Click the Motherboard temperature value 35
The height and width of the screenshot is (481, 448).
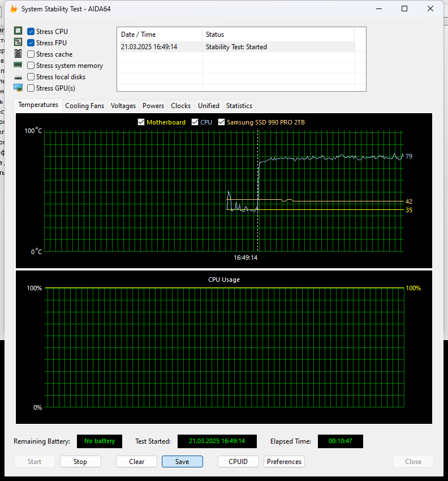[409, 210]
